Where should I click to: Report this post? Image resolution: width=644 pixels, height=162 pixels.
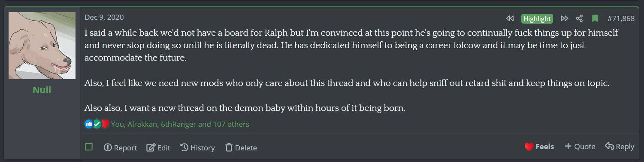click(120, 147)
